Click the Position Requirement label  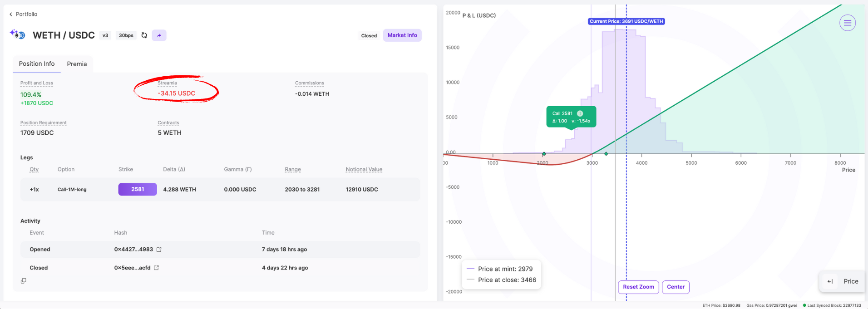(x=44, y=123)
